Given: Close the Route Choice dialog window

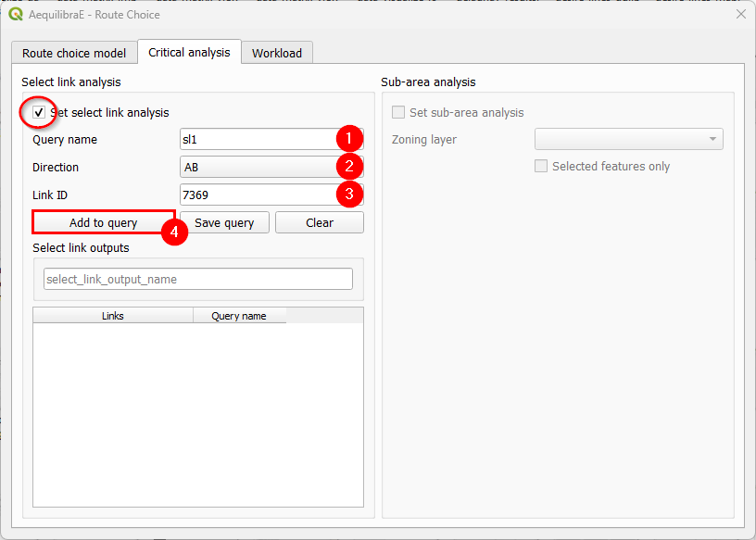Looking at the screenshot, I should (740, 14).
